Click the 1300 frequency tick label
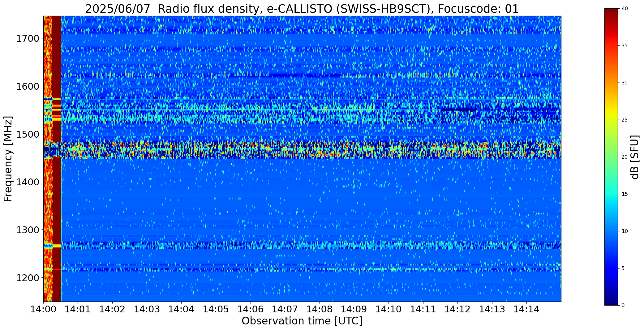 (x=27, y=230)
